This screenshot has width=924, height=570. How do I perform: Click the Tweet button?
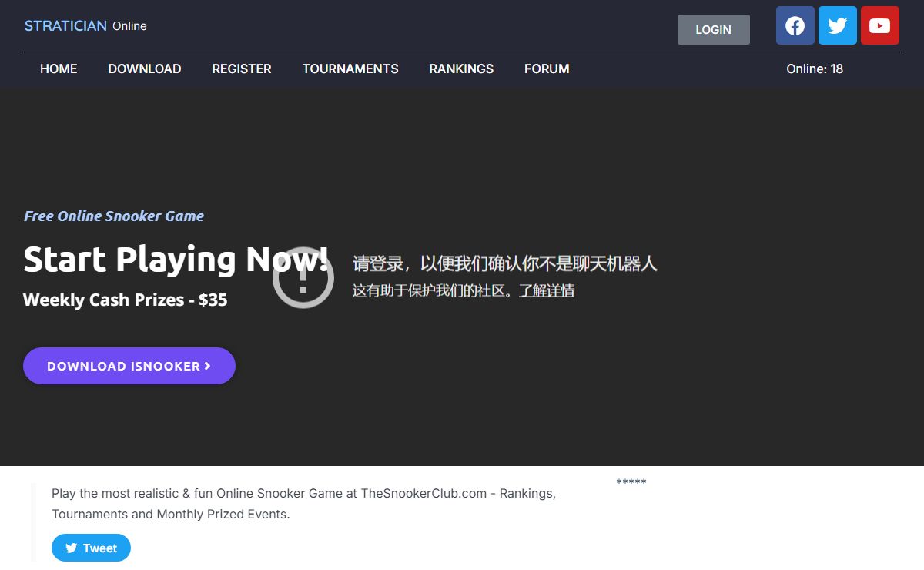tap(91, 548)
